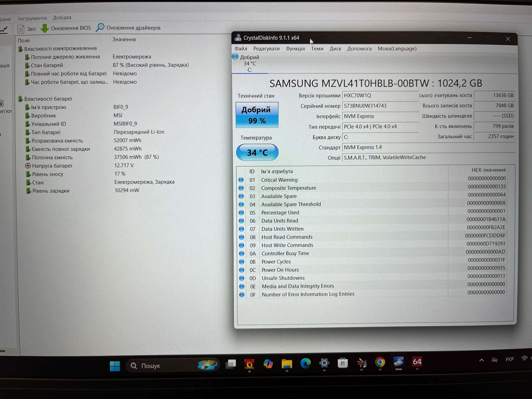Click the 52007 mWh designed capacity value
532x399 pixels.
(127, 140)
